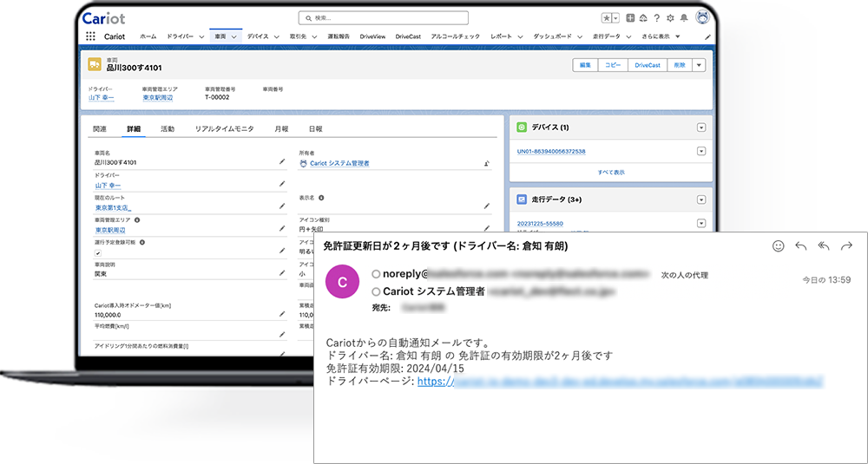868x464 pixels.
Task: Select the Cariot システム管理者 radio circle
Action: click(376, 291)
